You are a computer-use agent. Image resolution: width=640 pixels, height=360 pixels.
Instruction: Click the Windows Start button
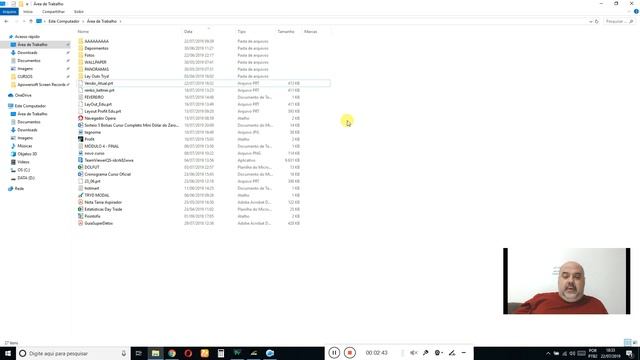[x=8, y=353]
